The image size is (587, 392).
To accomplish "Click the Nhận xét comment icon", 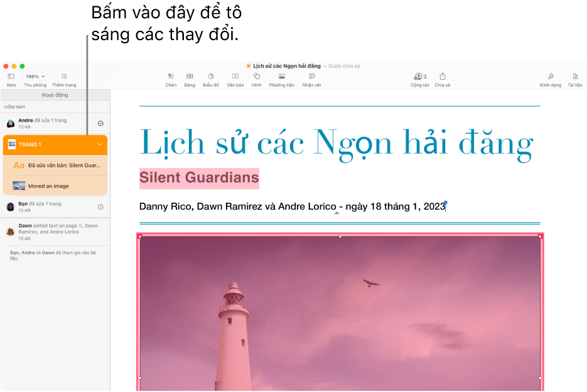I will 311,76.
